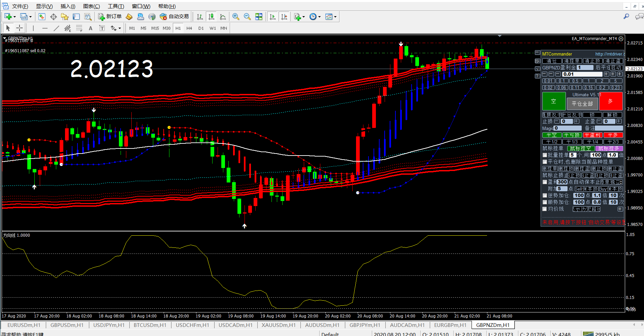
Task: Tile chart windows with grid icon
Action: pos(259,16)
